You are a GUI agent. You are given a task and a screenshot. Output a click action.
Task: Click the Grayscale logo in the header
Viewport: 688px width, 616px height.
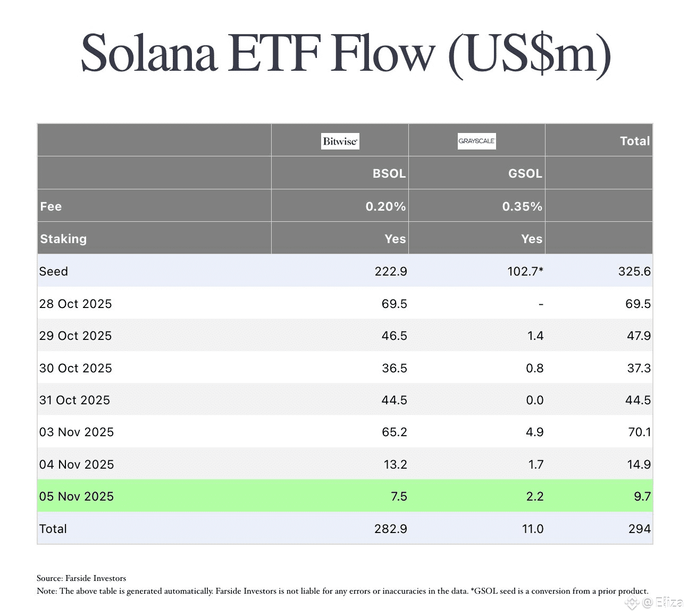pos(477,141)
